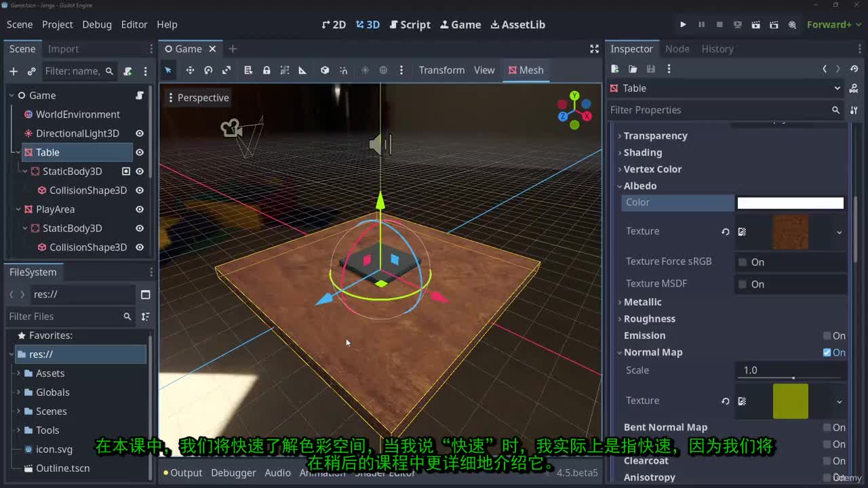Open Albedo Texture dropdown arrow
868x488 pixels.
pyautogui.click(x=839, y=232)
